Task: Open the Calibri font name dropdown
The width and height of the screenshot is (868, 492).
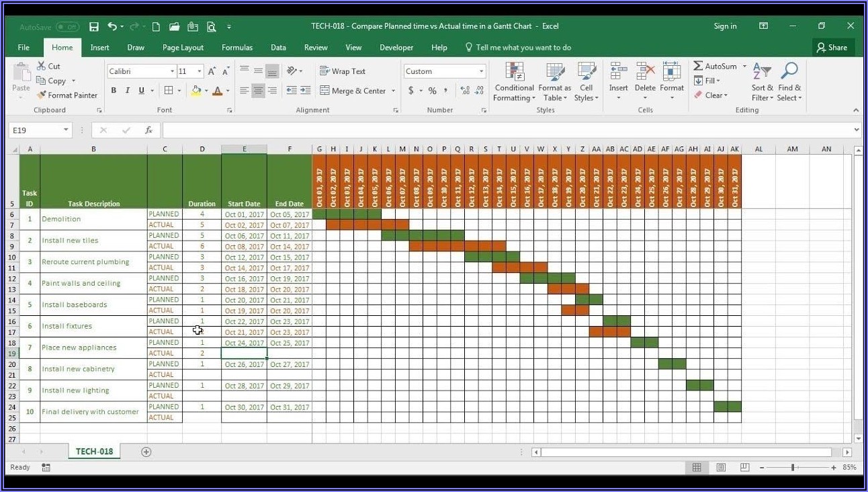Action: [x=171, y=71]
